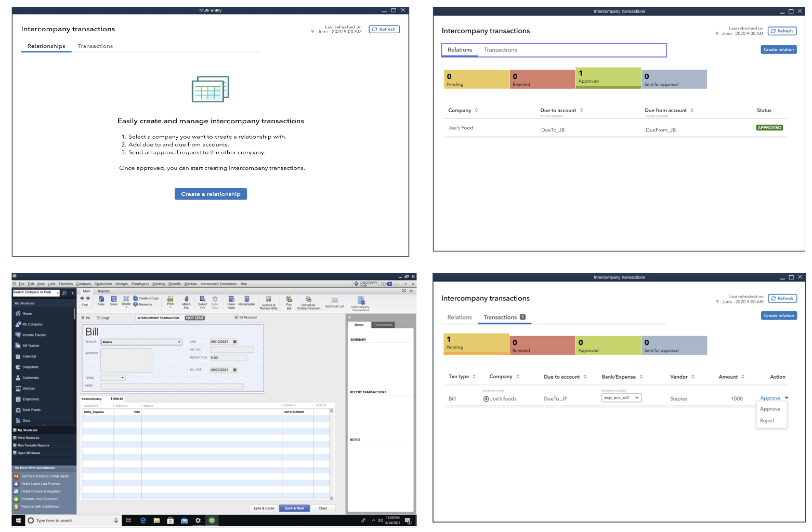
Task: Open the Calendar shortcut in the sidebar
Action: point(26,356)
